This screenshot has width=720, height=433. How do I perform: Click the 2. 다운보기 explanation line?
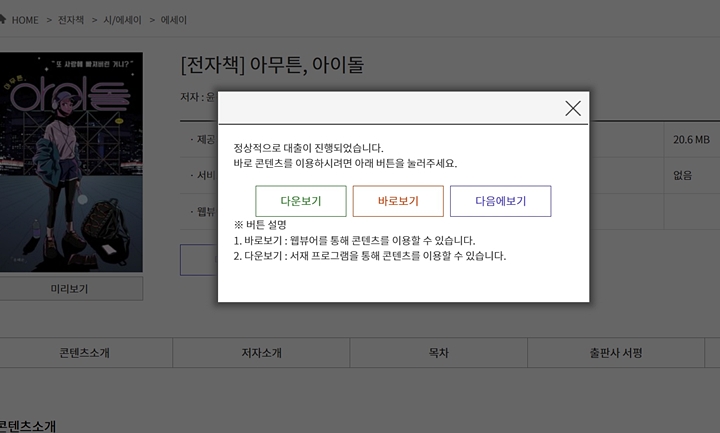click(370, 256)
